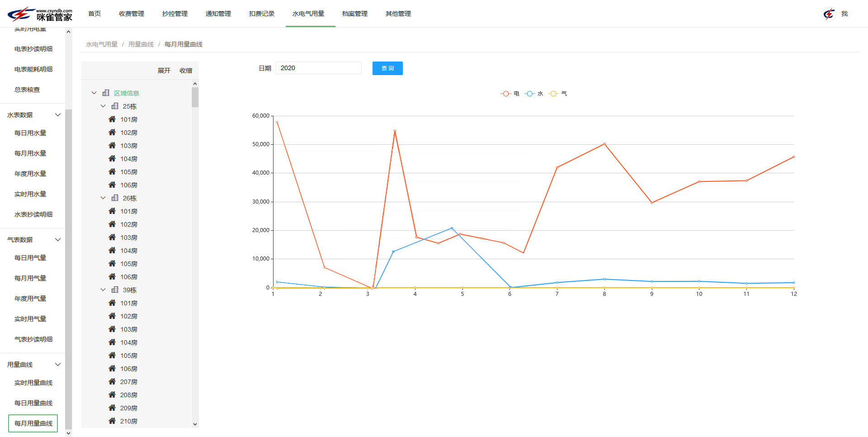This screenshot has height=437, width=868.
Task: Toggle the 电 series in chart legend
Action: (509, 94)
